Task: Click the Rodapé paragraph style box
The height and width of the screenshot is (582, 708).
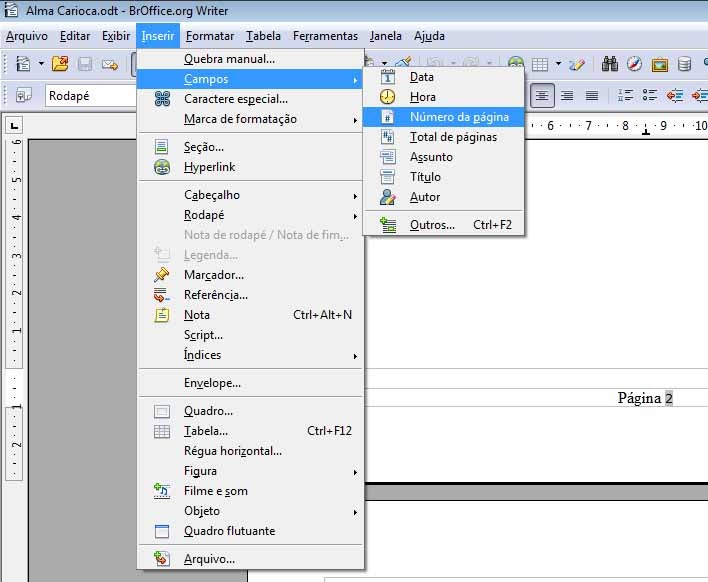Action: [x=90, y=96]
